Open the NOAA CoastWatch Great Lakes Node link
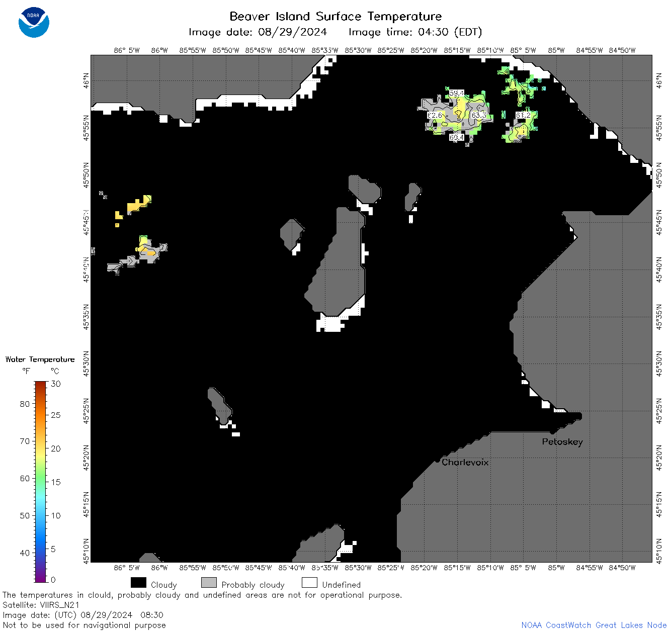 [x=594, y=625]
